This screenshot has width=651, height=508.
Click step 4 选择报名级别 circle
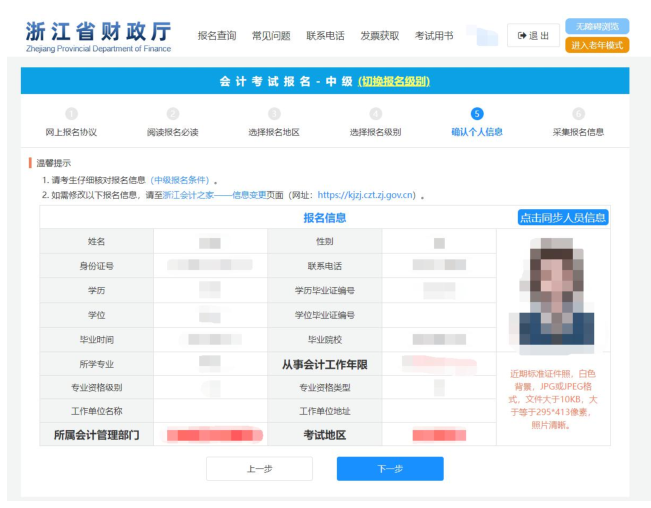click(x=376, y=114)
